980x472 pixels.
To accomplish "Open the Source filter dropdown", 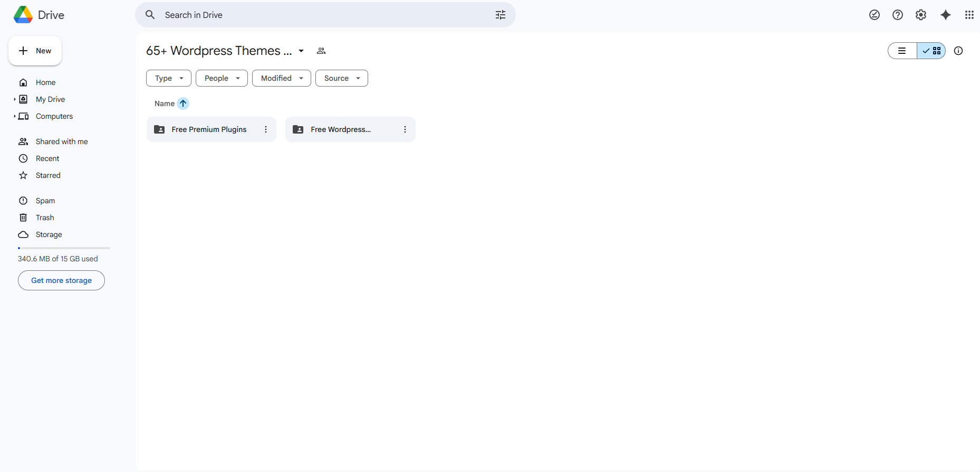I will 342,78.
